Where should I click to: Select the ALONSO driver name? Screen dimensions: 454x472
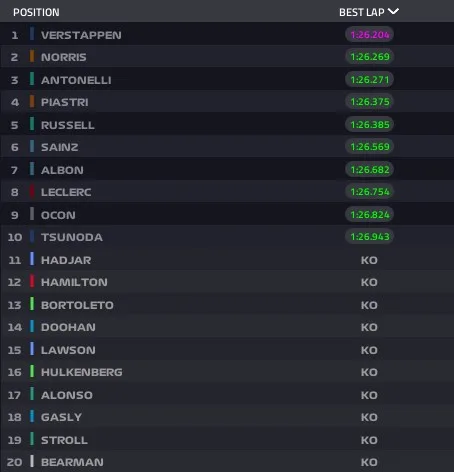[67, 395]
